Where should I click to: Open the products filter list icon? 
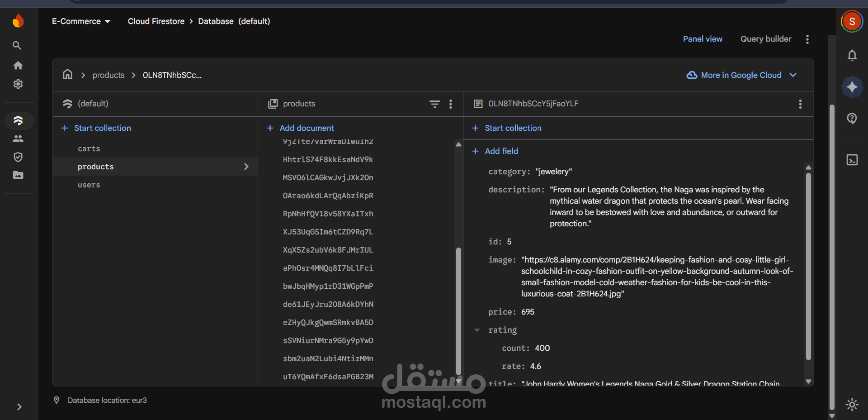tap(434, 104)
